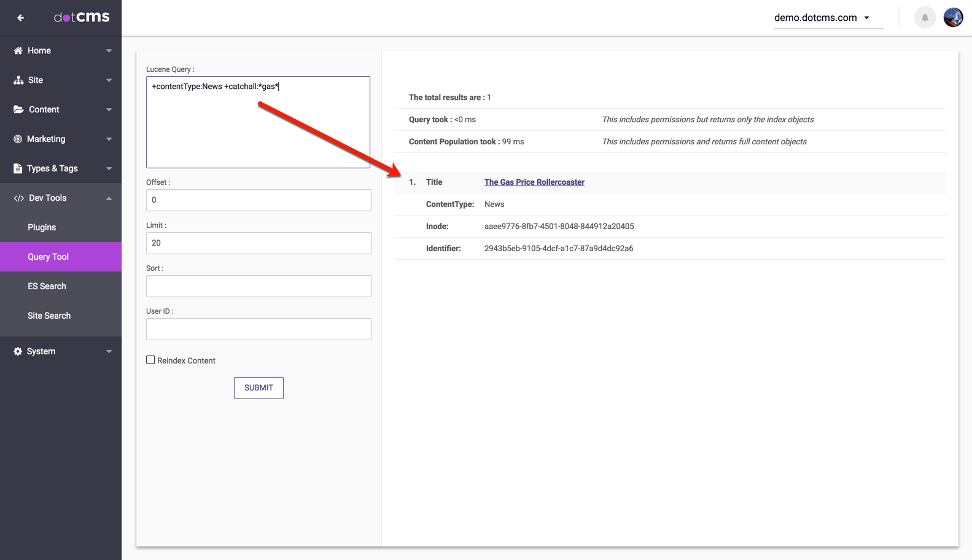
Task: Enable the Reindex Content checkbox
Action: pyautogui.click(x=150, y=360)
